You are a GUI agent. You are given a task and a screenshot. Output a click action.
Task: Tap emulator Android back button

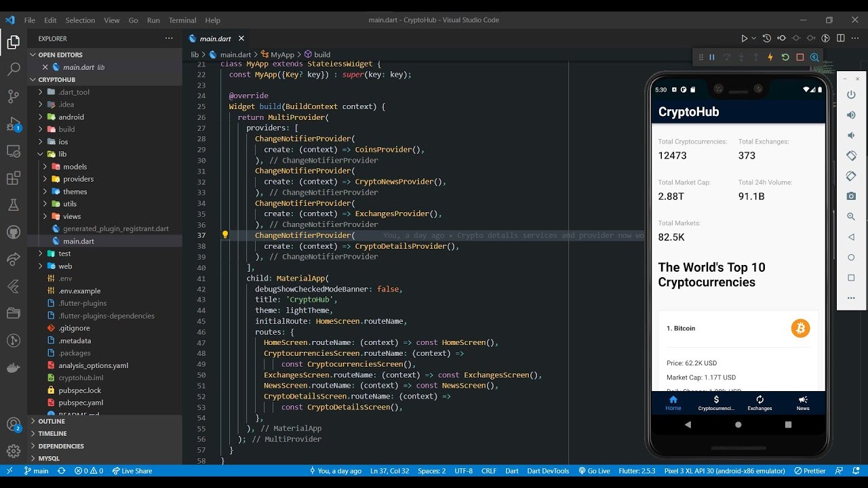click(x=688, y=425)
